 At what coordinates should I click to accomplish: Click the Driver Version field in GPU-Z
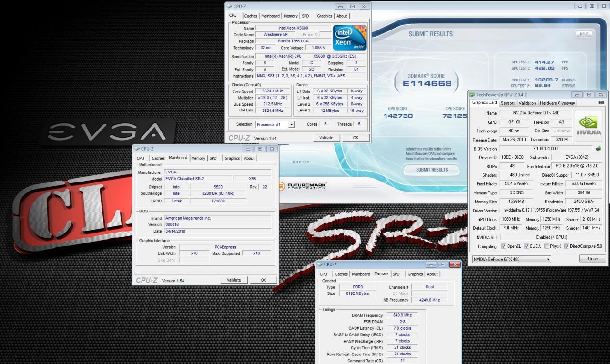[551, 211]
